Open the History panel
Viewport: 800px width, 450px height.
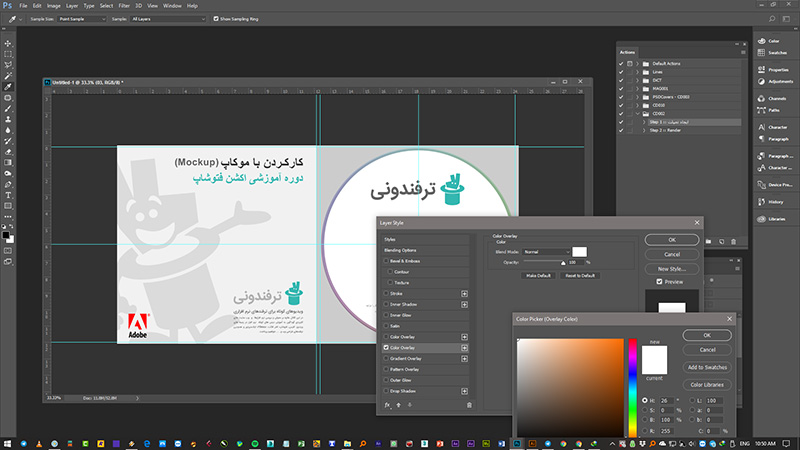click(776, 200)
